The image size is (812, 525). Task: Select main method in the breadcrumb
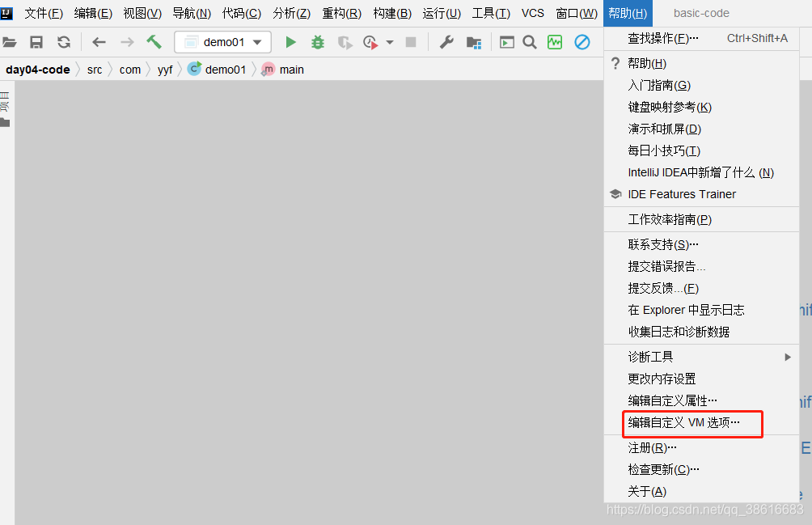(x=283, y=70)
